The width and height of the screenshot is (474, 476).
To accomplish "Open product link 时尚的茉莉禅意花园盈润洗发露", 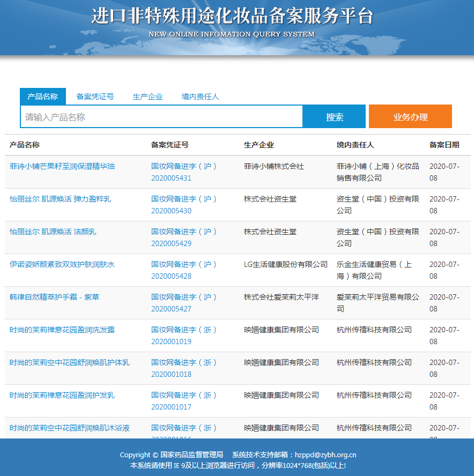I will coord(62,330).
